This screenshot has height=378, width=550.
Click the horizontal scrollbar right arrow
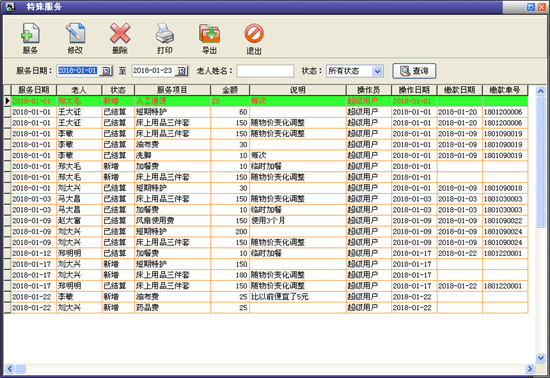[530, 369]
